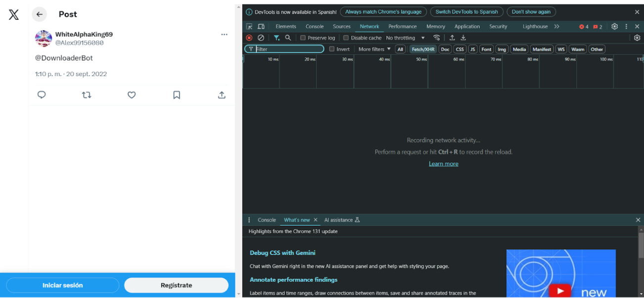Toggle the device toolbar icon
Screen dimensions: 644x298
261,27
